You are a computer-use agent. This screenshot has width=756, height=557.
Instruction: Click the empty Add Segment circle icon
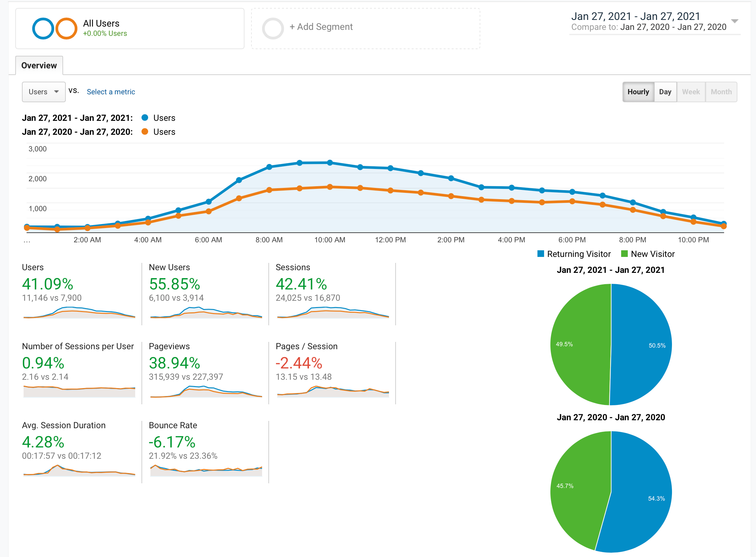pos(273,28)
